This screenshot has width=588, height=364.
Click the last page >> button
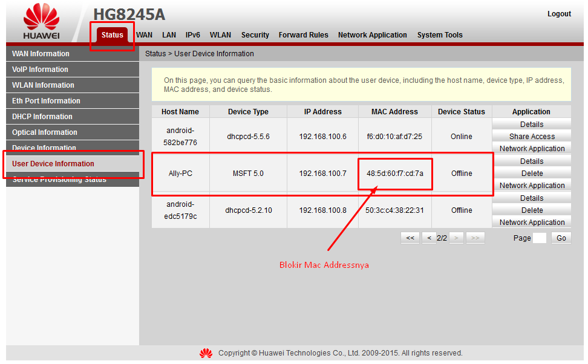pos(475,238)
